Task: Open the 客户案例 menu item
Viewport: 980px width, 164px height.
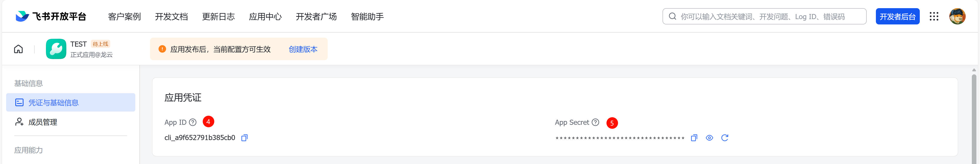Action: point(124,17)
